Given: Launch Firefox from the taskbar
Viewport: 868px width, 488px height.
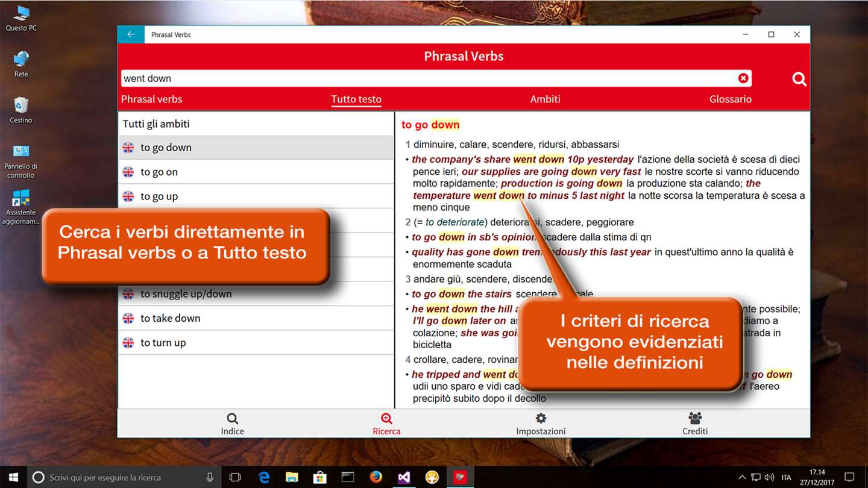Looking at the screenshot, I should click(x=376, y=477).
